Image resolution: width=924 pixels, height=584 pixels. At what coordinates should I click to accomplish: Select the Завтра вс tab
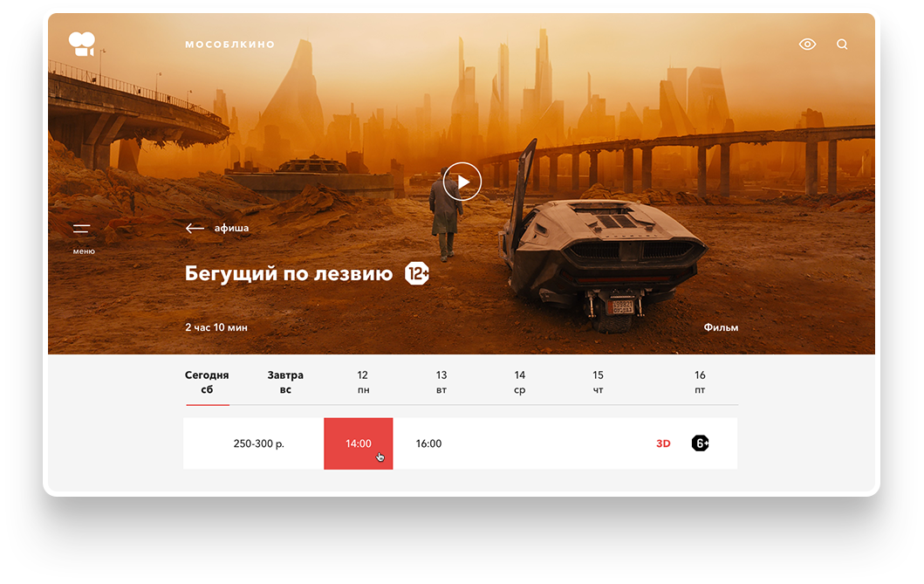point(285,382)
